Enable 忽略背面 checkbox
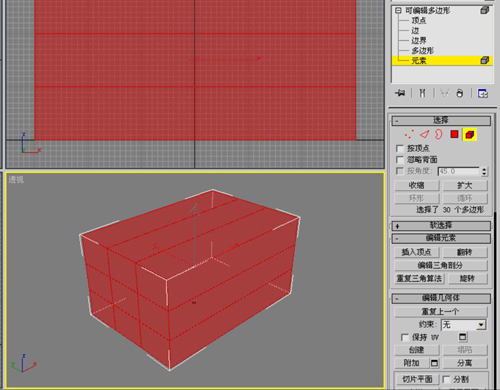Viewport: 500px width, 390px height. tap(400, 160)
